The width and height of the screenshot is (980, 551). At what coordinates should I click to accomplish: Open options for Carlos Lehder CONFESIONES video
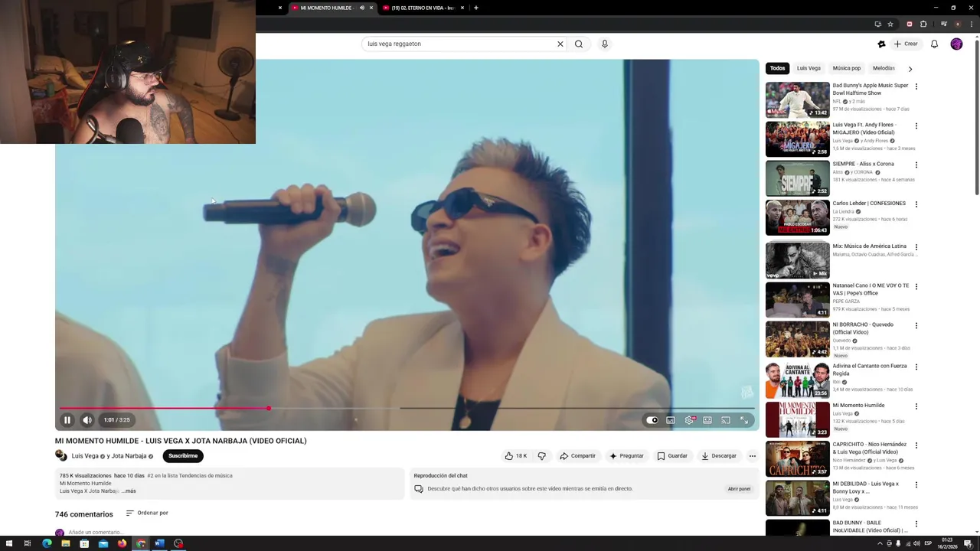coord(916,204)
